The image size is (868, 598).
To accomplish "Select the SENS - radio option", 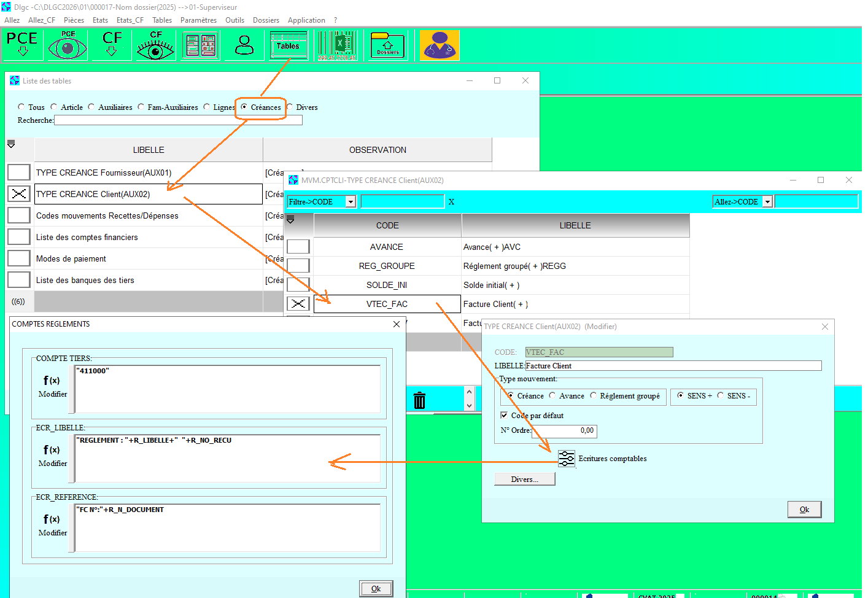I will tap(721, 396).
